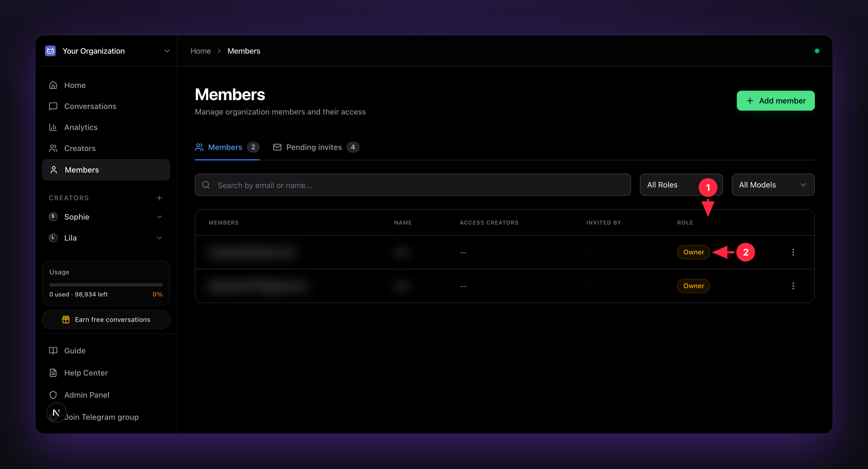Open the All Models dropdown
The width and height of the screenshot is (868, 469).
tap(773, 185)
